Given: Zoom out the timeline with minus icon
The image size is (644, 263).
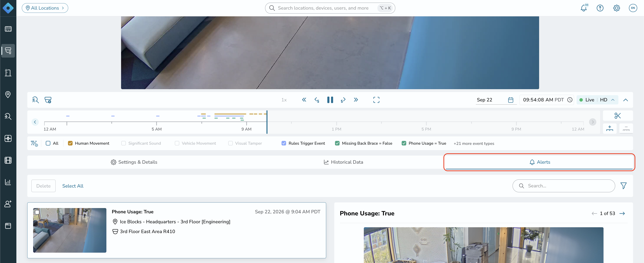Looking at the screenshot, I should 626,128.
